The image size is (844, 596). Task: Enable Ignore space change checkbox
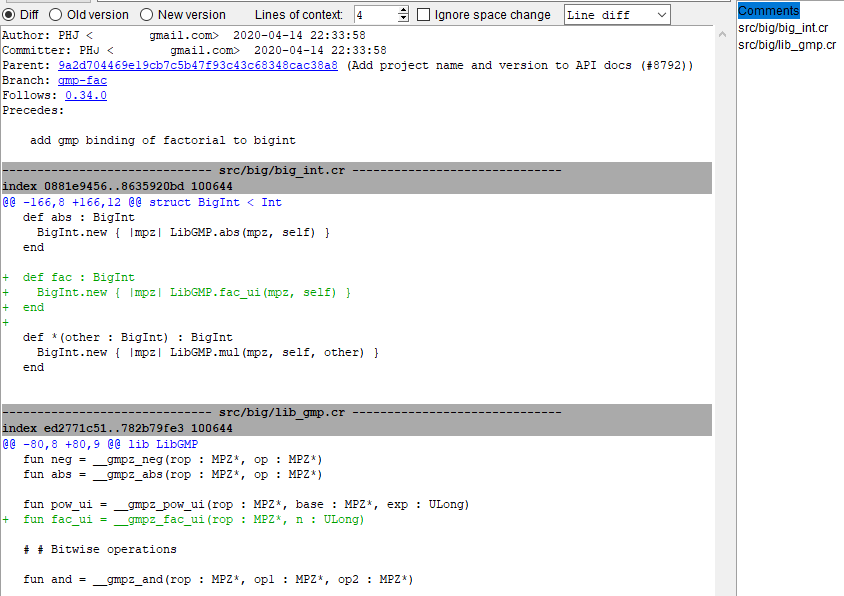pos(424,15)
